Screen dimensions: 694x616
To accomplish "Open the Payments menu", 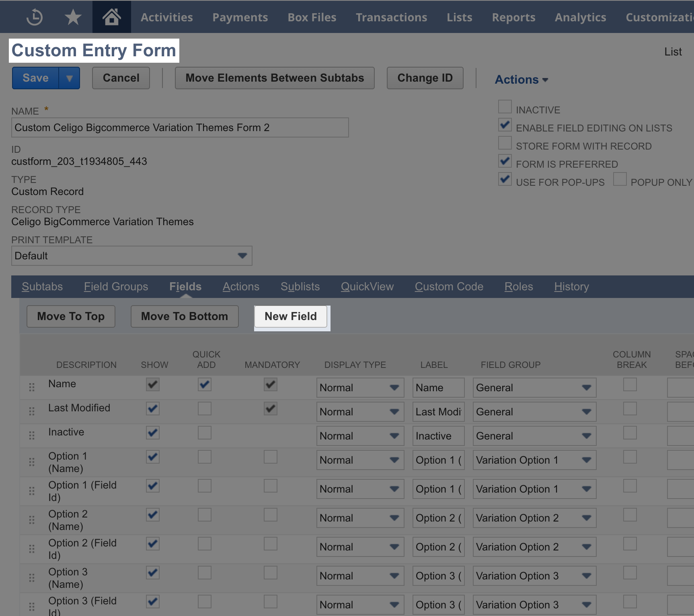I will [240, 17].
